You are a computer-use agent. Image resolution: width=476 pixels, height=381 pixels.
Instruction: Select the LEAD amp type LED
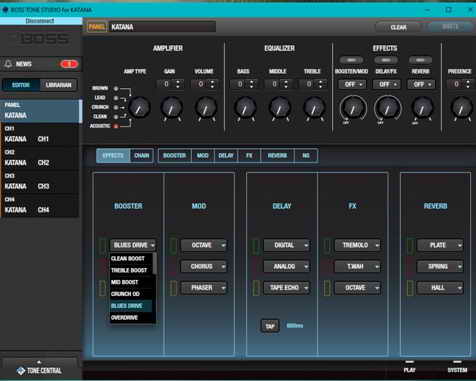click(x=116, y=98)
